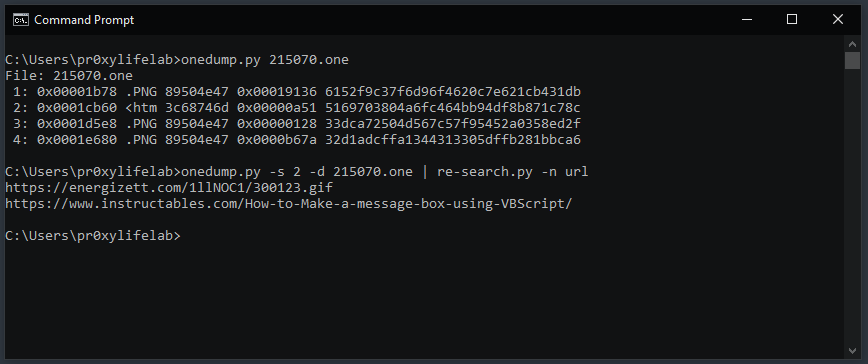Click the offset 0x0001d5e8 in row 3
Screen dimensions: 868x364
pos(77,123)
